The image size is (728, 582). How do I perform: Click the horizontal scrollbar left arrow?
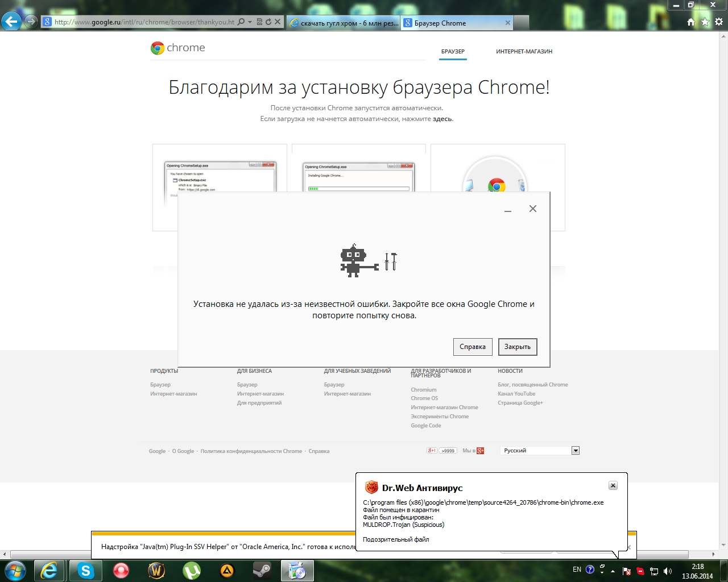5,554
